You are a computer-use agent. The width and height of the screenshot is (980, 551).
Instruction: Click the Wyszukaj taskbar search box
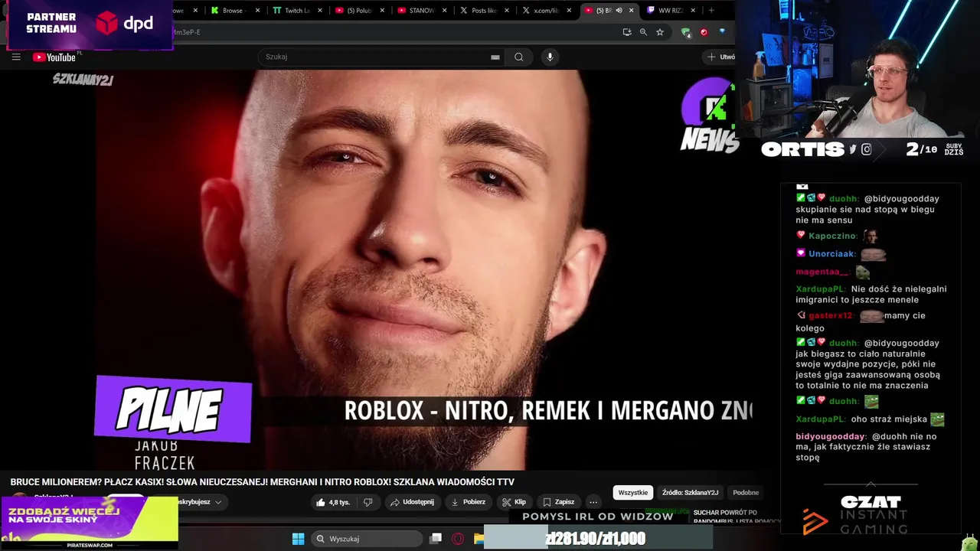367,539
